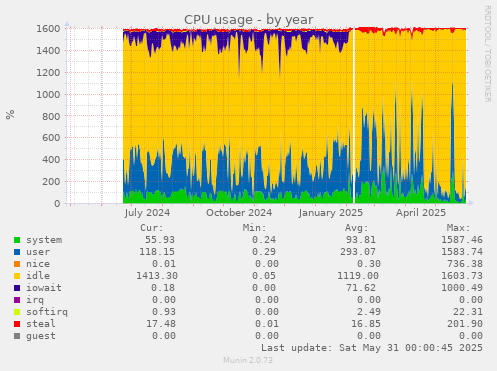Click system average value 93.81
The image size is (497, 371).
(x=361, y=240)
